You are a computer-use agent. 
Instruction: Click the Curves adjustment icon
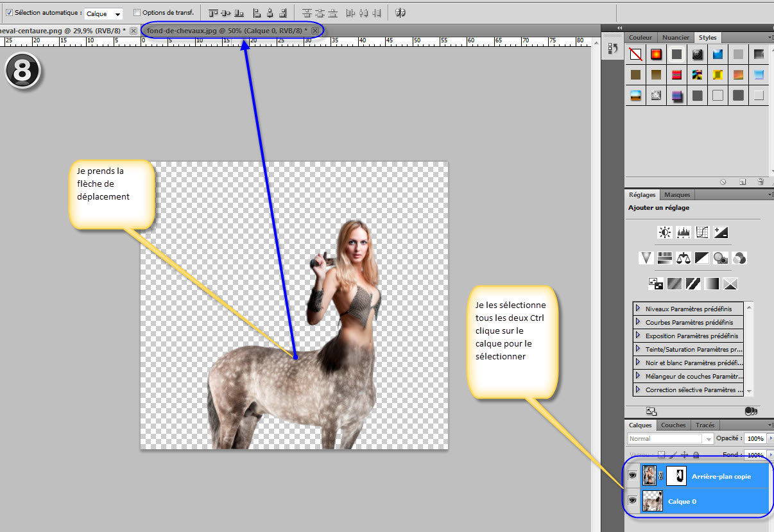(701, 232)
